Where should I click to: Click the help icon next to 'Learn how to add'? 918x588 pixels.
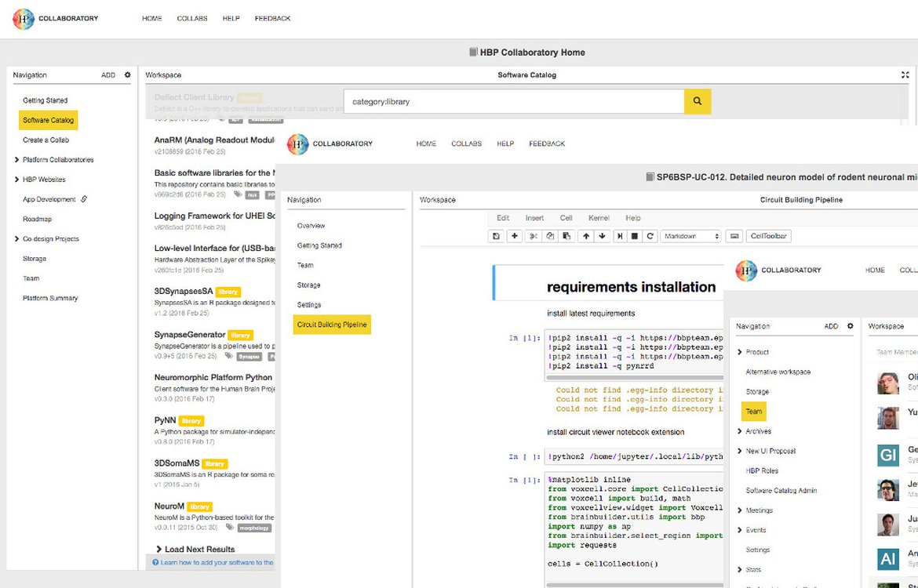click(155, 562)
